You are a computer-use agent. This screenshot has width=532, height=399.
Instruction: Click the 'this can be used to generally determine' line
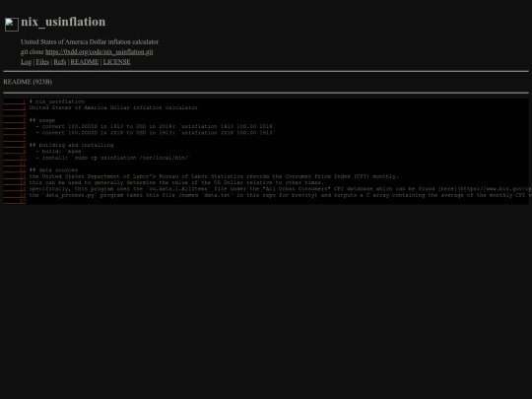click(x=176, y=182)
